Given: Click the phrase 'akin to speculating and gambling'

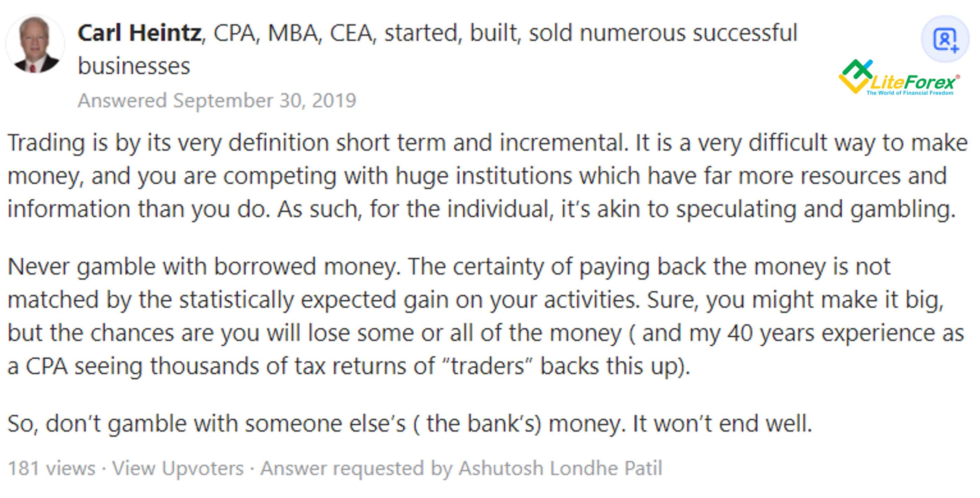Looking at the screenshot, I should pyautogui.click(x=776, y=210).
